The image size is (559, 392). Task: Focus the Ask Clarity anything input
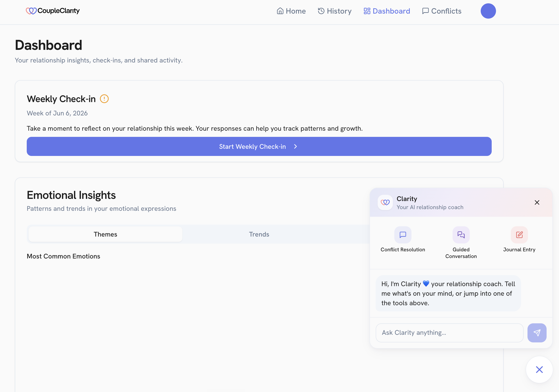[x=449, y=333]
